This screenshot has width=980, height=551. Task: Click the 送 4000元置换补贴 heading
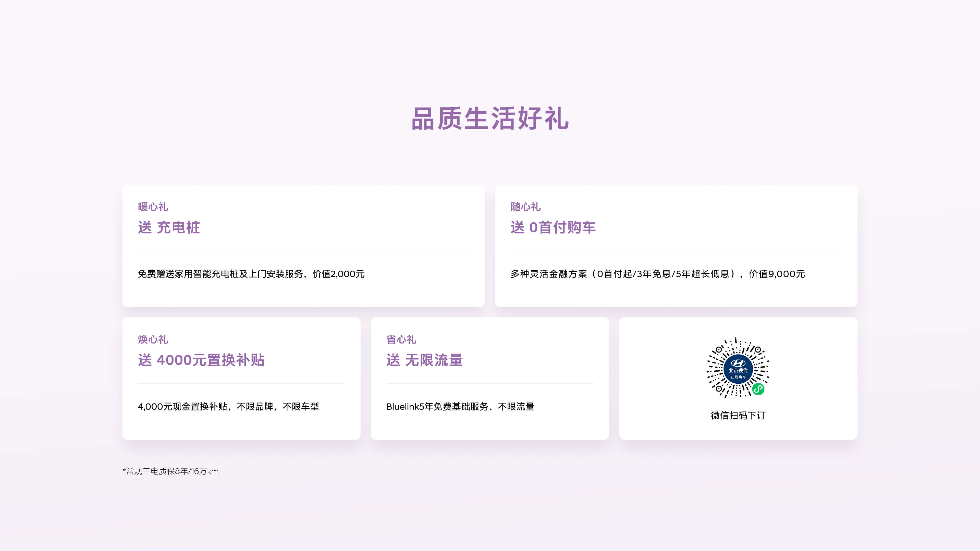[x=201, y=360]
